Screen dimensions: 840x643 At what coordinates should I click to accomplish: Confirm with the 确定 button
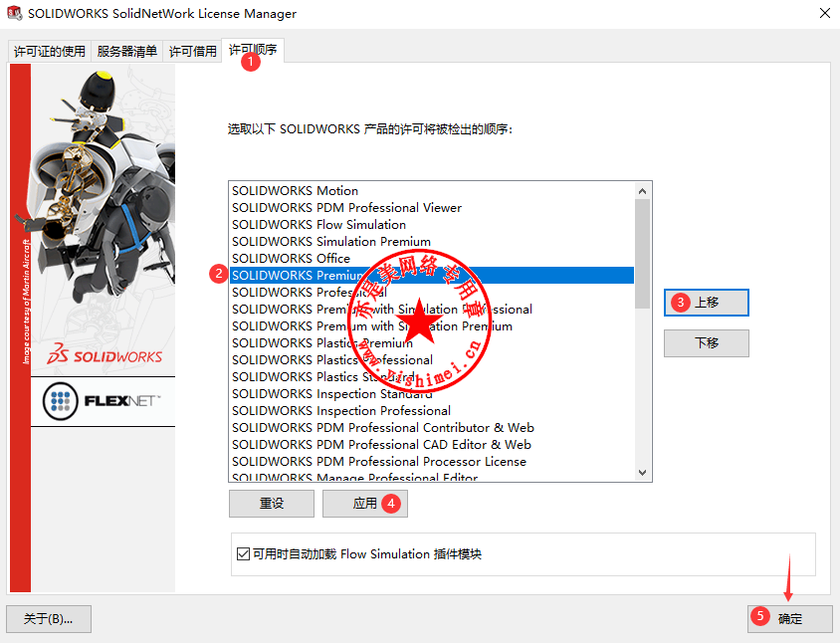click(790, 619)
